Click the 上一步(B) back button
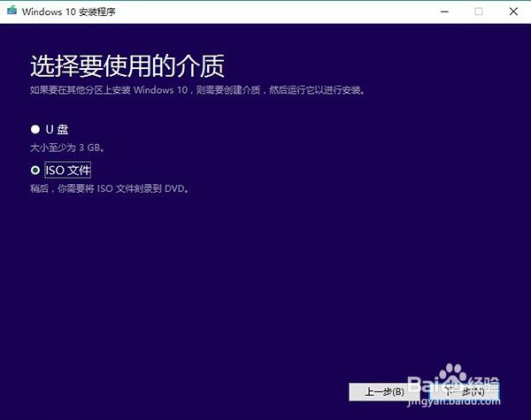531x420 pixels. (x=384, y=392)
